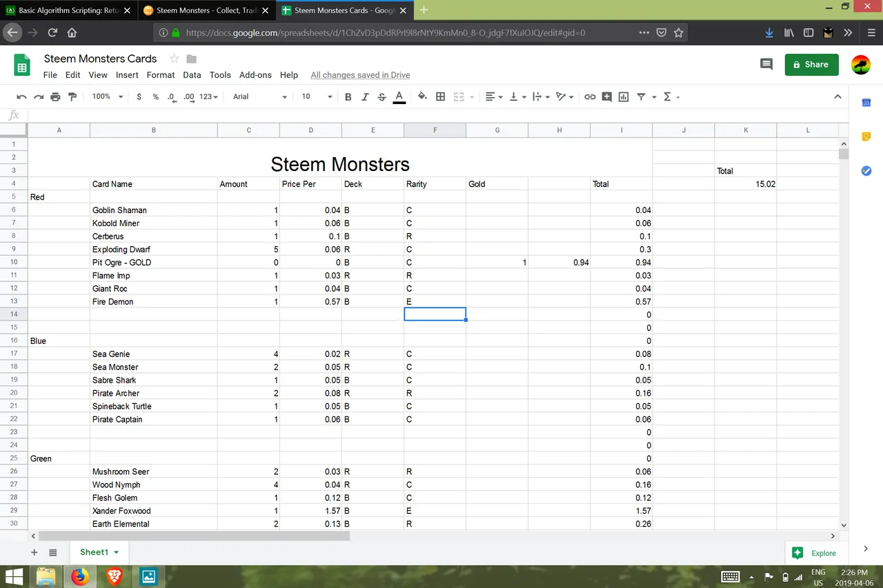Open comment history icon
This screenshot has height=588, width=883.
[x=766, y=64]
